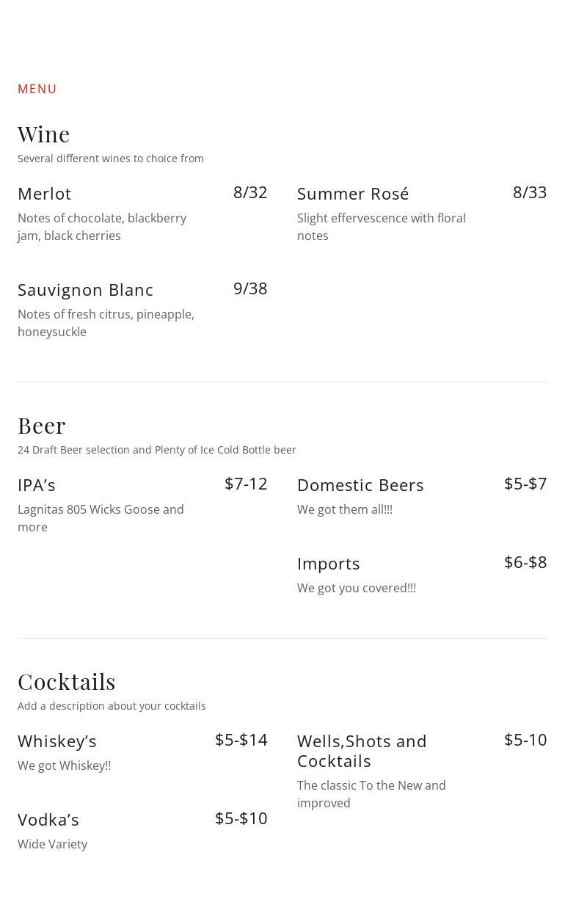Screen dimensions: 565x924
Task: Click the Sauvignon Blanc 9/38 price
Action: [250, 288]
